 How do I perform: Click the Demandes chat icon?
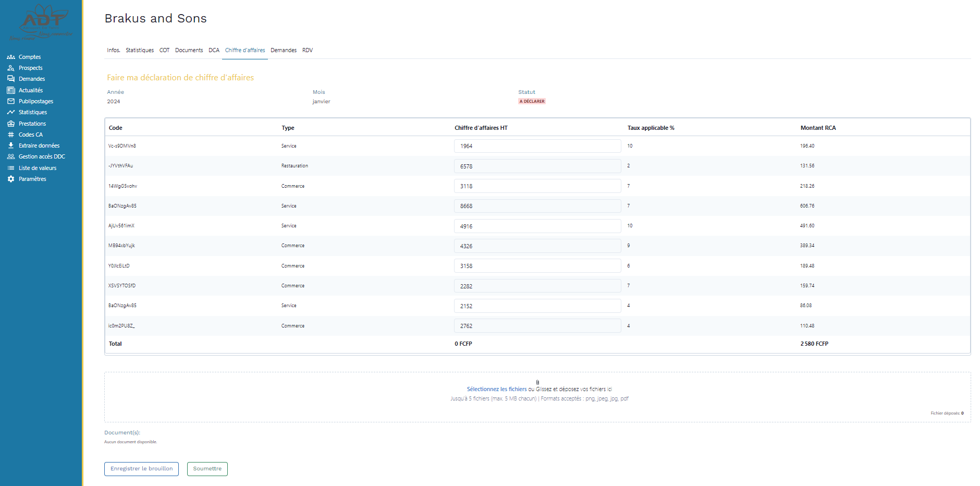click(x=11, y=79)
